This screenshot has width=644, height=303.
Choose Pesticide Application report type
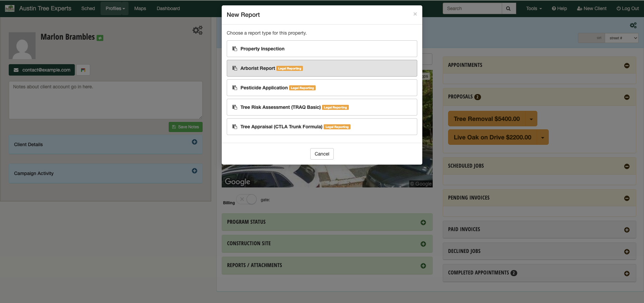(x=322, y=88)
